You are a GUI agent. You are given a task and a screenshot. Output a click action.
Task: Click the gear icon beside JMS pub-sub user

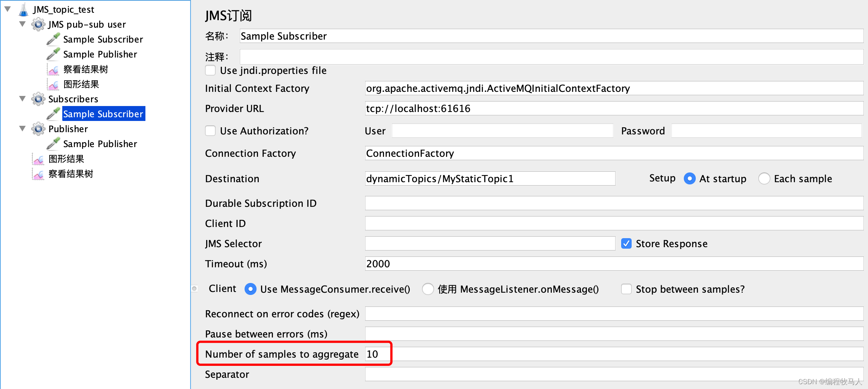[38, 25]
